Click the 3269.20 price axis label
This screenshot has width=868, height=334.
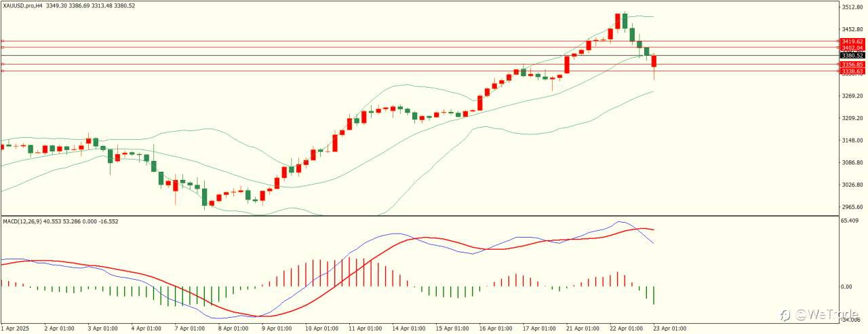pyautogui.click(x=852, y=96)
